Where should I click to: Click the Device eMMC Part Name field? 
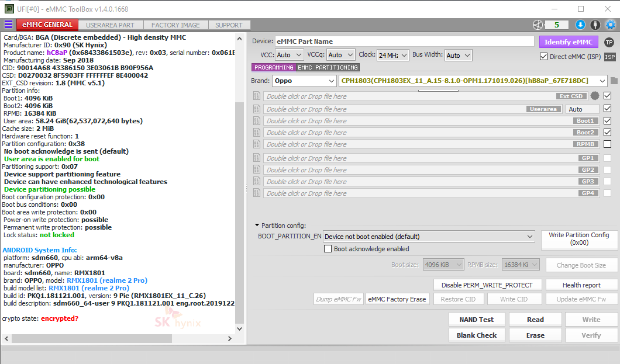405,41
